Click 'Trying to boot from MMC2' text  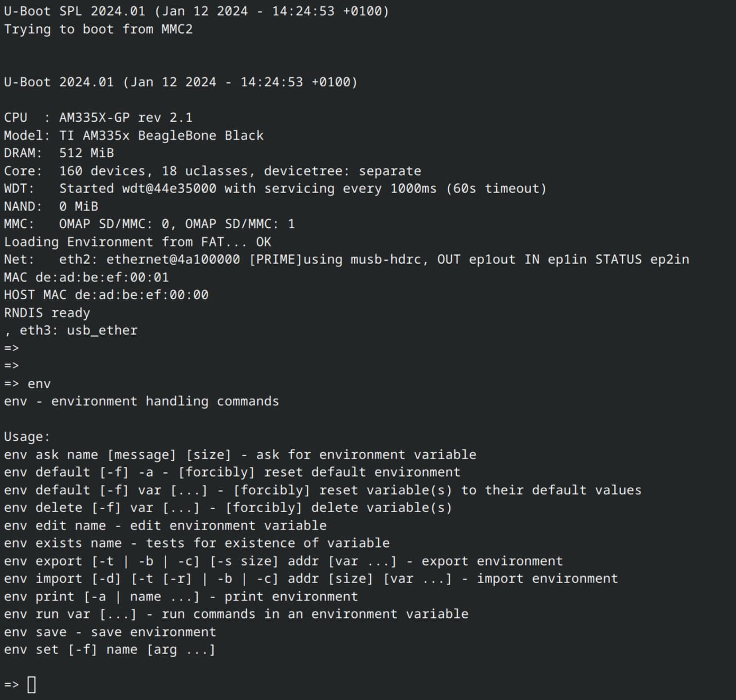click(98, 29)
